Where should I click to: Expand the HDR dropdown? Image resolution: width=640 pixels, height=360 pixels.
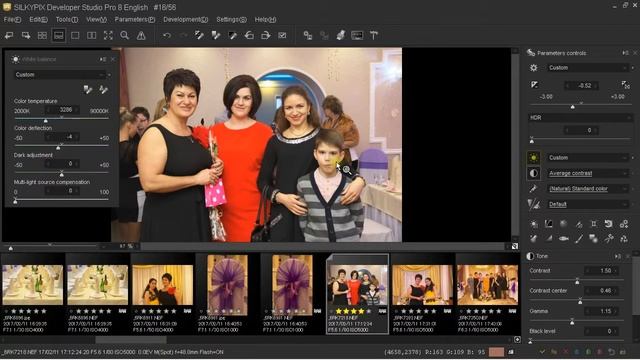580,118
